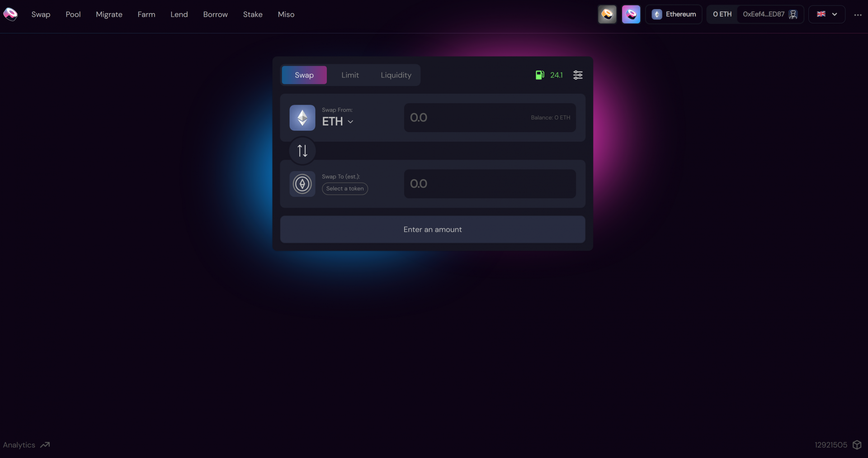
Task: Focus the Swap To amount field
Action: click(490, 184)
